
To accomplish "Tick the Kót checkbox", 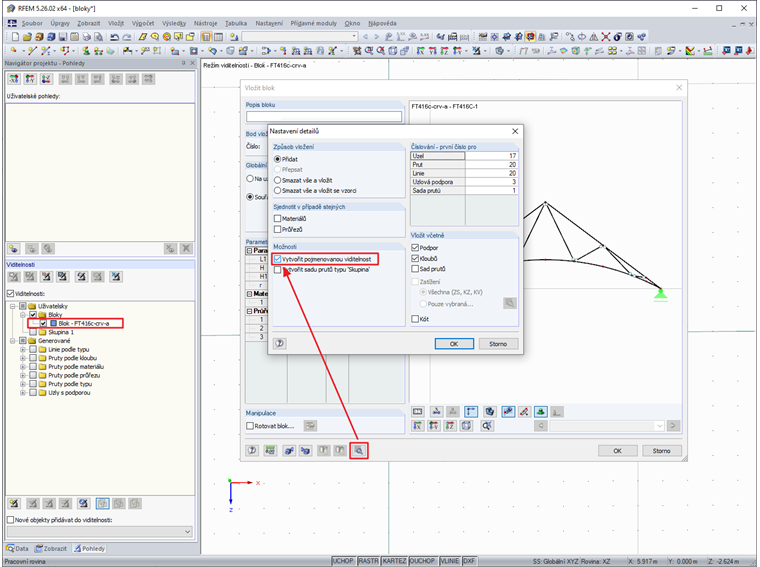I will (x=415, y=319).
